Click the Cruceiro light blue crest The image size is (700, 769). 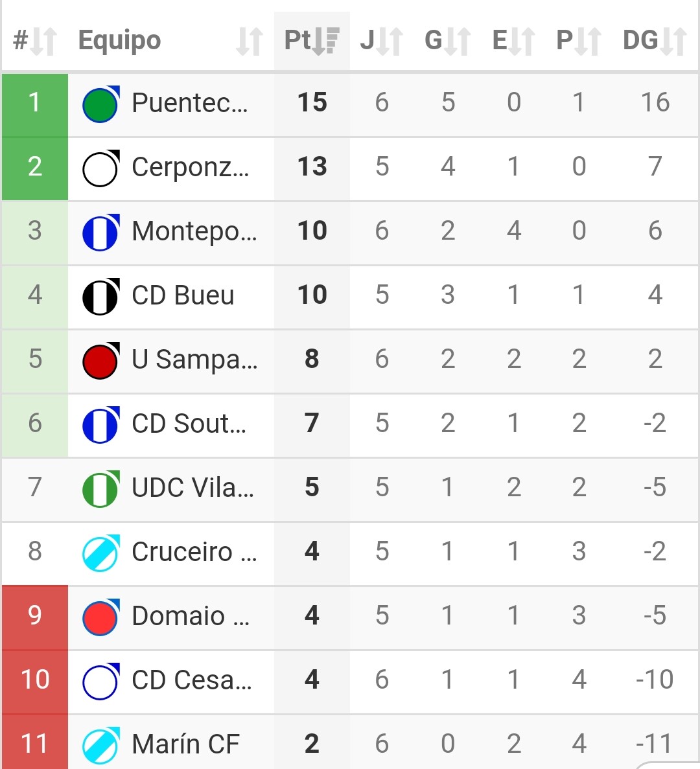click(x=100, y=553)
